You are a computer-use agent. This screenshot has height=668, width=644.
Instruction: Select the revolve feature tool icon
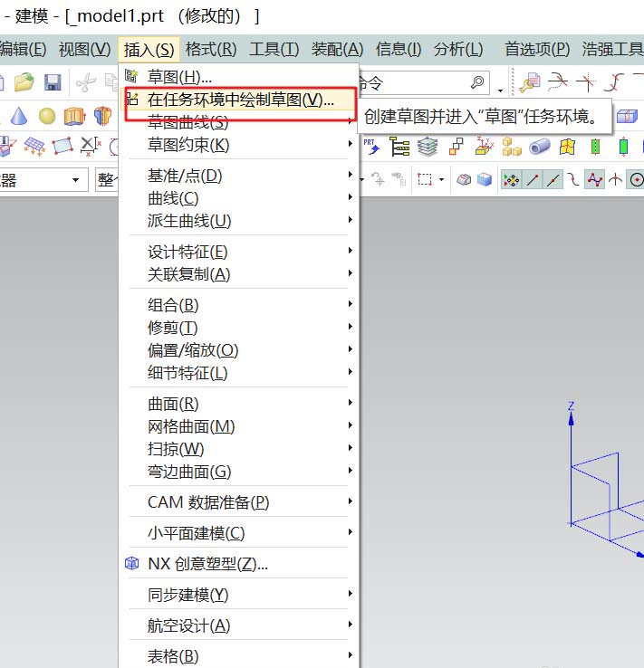point(102,116)
